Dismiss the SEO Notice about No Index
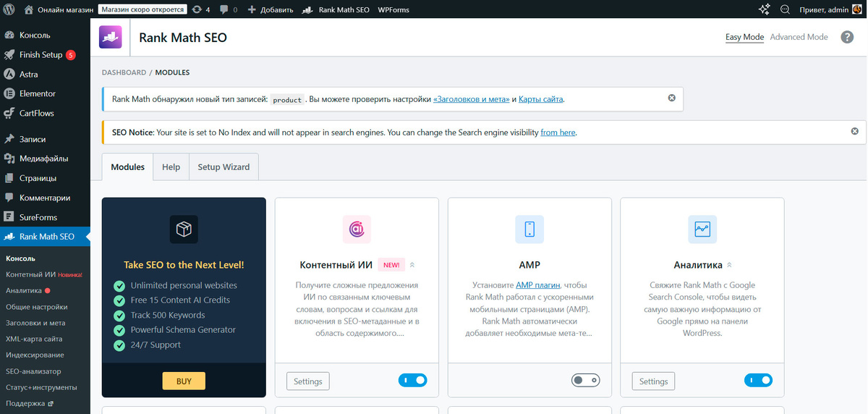The width and height of the screenshot is (868, 414). 855,131
